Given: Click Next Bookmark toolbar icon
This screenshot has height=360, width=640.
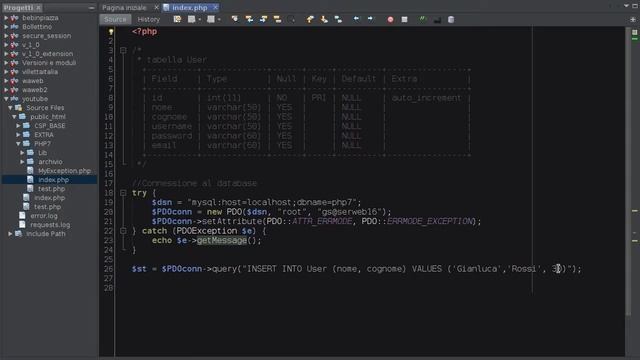Looking at the screenshot, I should click(x=324, y=19).
